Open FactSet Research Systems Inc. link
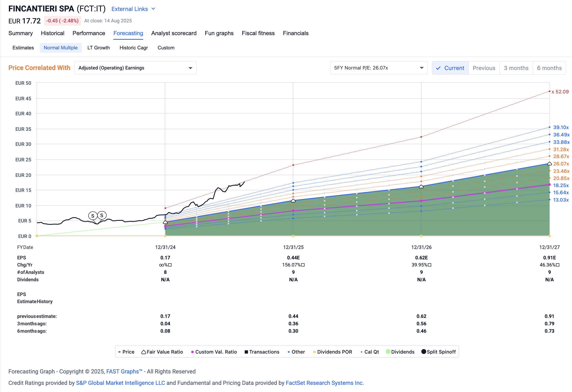The image size is (572, 392). tap(324, 383)
